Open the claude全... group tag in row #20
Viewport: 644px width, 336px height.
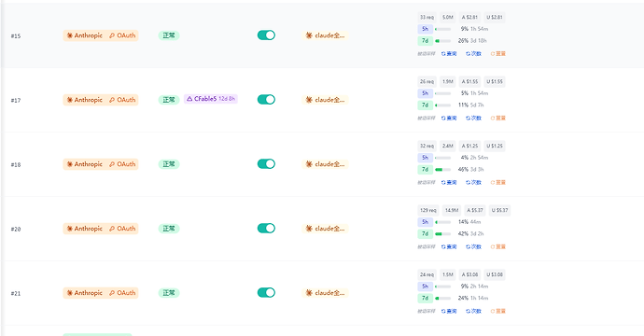[x=325, y=229]
